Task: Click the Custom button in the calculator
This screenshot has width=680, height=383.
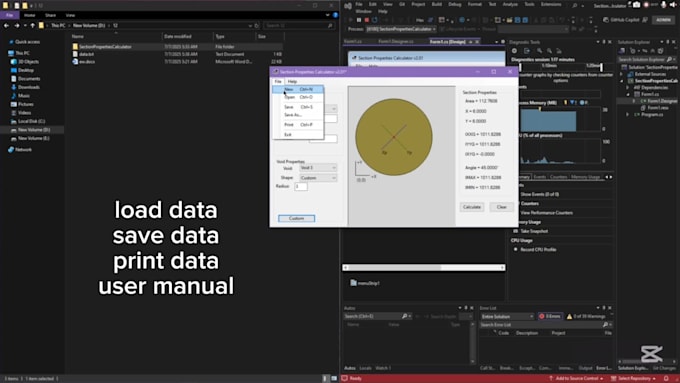Action: [297, 218]
